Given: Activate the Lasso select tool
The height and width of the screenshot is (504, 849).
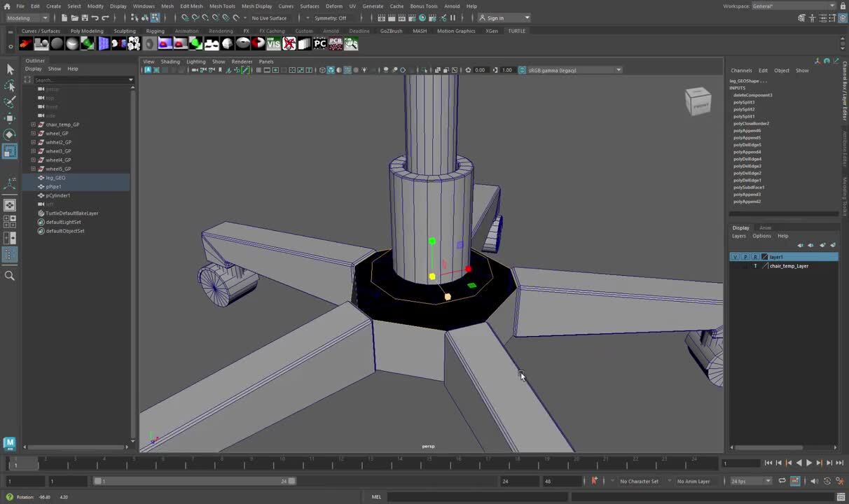Looking at the screenshot, I should coord(10,85).
